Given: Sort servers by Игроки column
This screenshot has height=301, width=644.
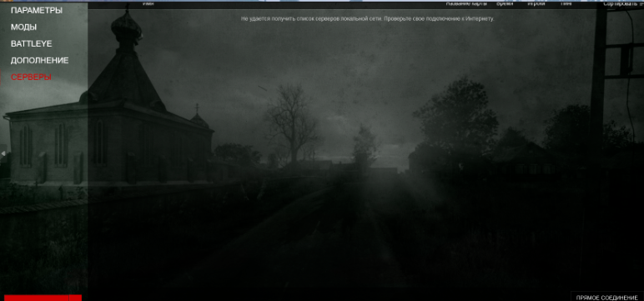Looking at the screenshot, I should (536, 3).
